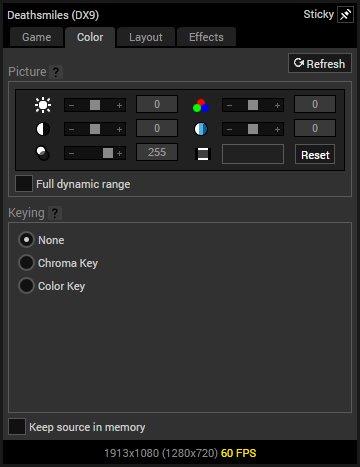Image resolution: width=360 pixels, height=467 pixels.
Task: Switch to the Layout tab
Action: 146,37
